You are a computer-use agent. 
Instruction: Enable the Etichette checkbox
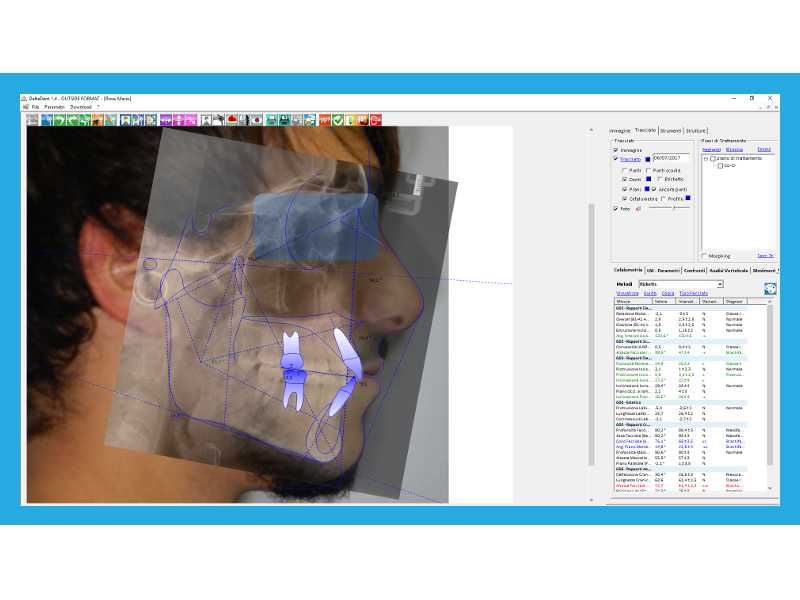pyautogui.click(x=660, y=179)
